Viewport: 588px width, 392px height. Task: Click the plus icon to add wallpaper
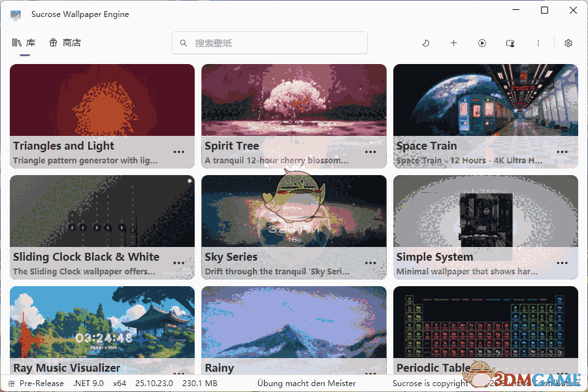453,42
